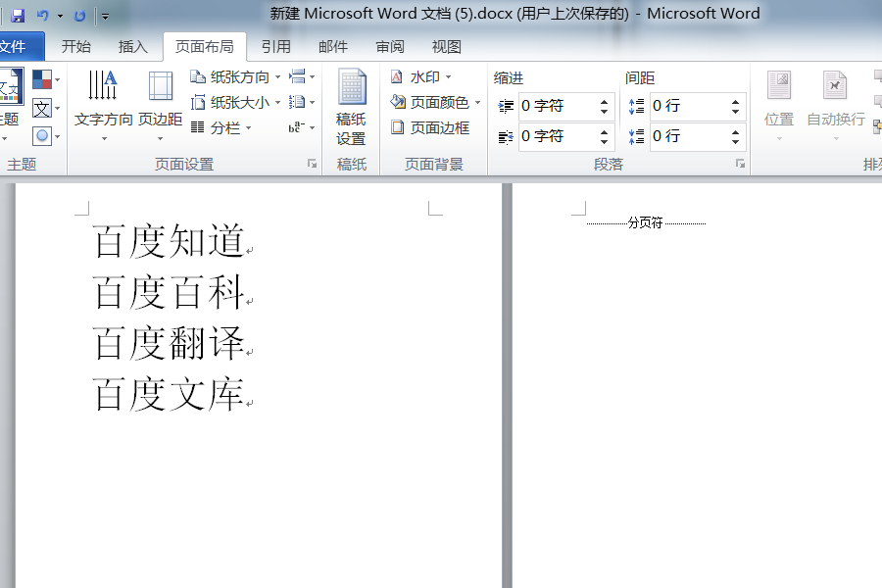Open theme fonts 文 dropdown

(x=46, y=108)
